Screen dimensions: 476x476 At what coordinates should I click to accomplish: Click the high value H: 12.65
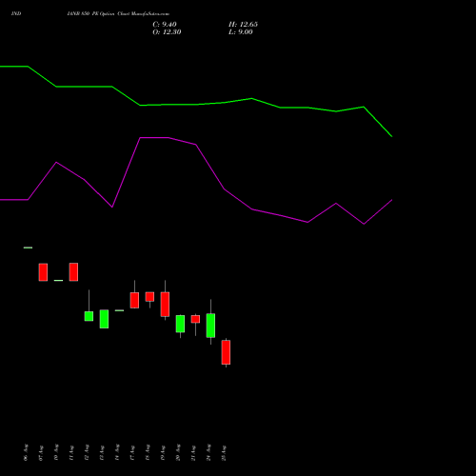(x=244, y=25)
